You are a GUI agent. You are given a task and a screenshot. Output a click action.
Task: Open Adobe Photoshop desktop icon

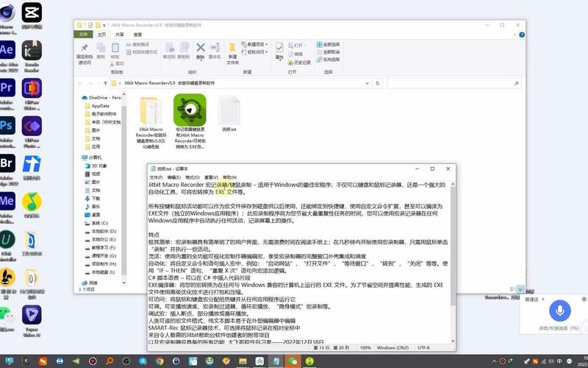tap(7, 125)
